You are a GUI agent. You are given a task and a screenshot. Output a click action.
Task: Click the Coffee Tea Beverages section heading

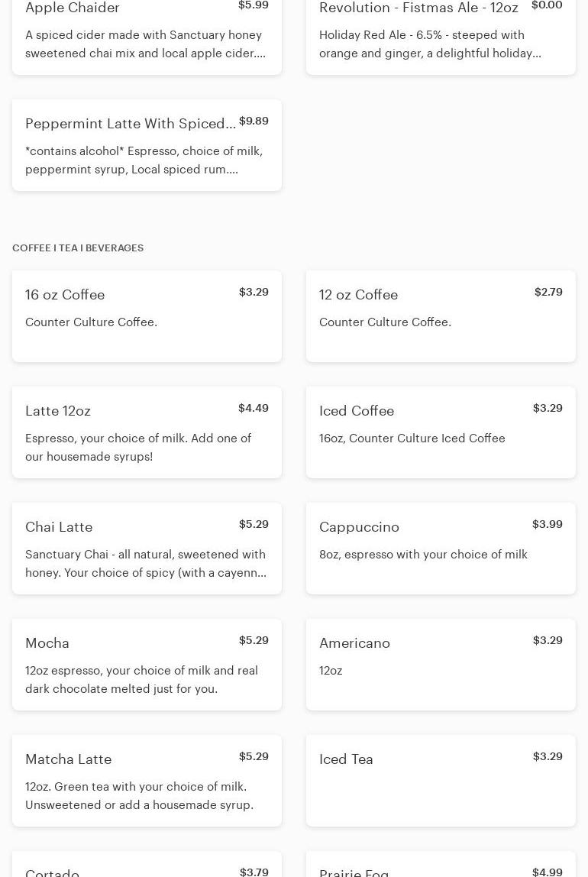pos(78,248)
